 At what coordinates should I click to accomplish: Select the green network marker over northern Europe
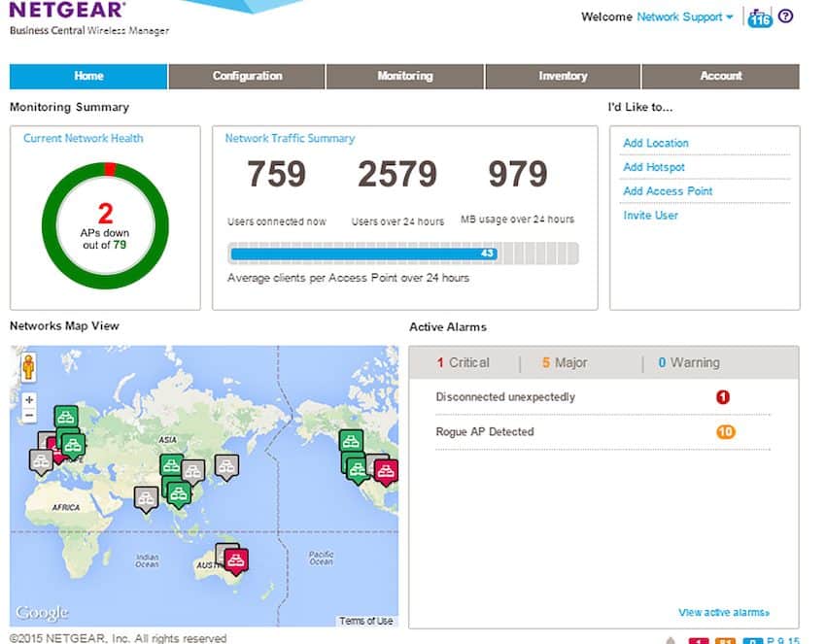pyautogui.click(x=66, y=418)
